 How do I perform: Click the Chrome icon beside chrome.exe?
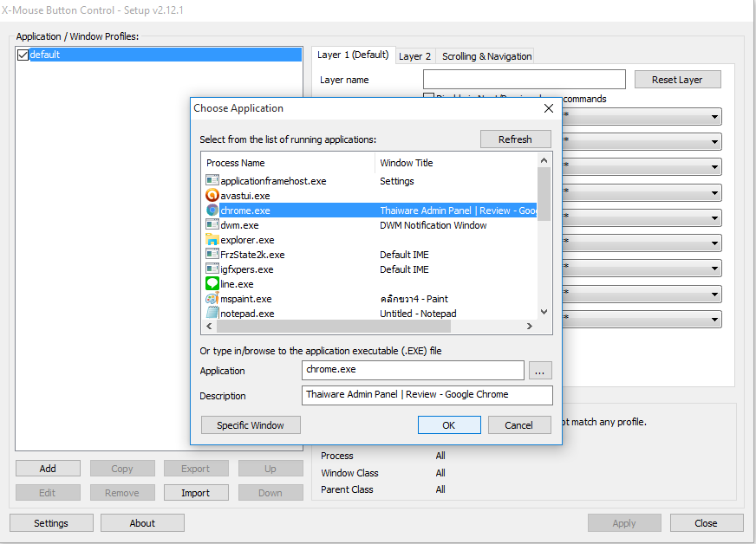coord(212,210)
